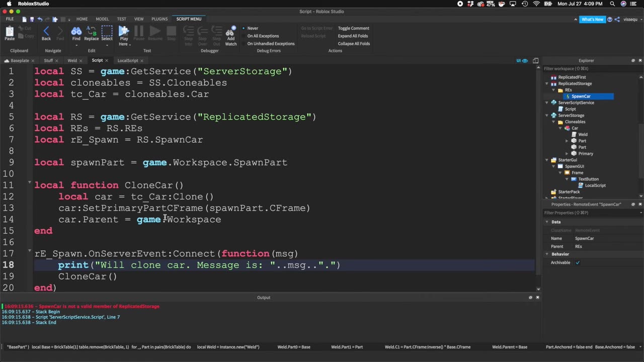The width and height of the screenshot is (644, 362).
Task: Collapse the ServerStorage tree node
Action: (x=546, y=116)
